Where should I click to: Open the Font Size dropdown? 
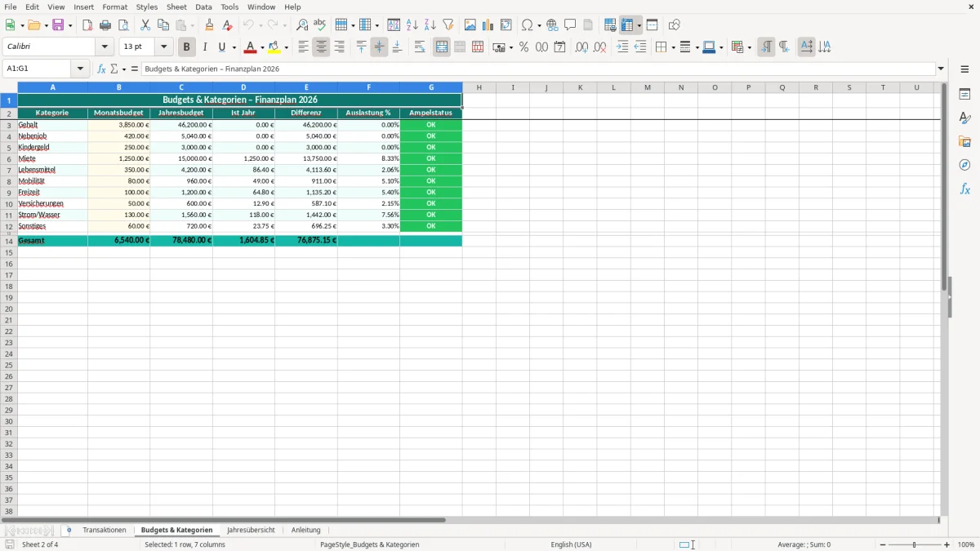point(164,47)
